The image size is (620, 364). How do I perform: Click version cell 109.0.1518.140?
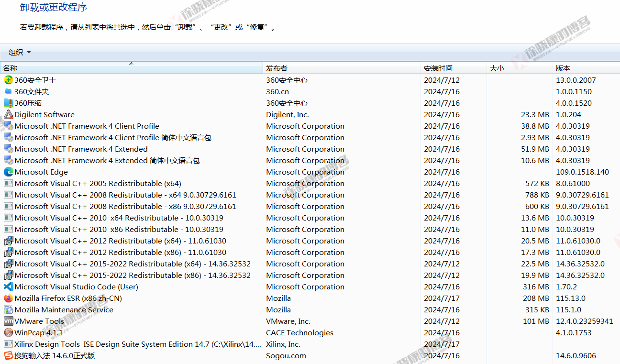(582, 172)
